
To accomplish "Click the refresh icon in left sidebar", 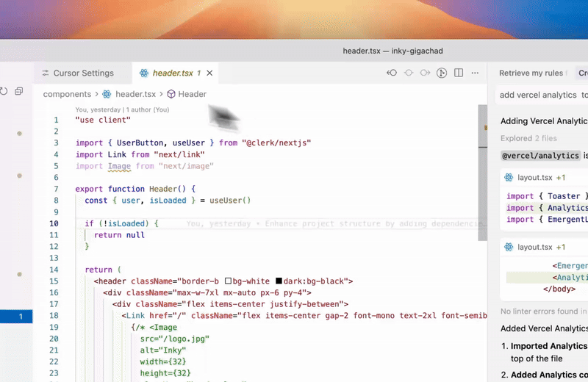I will [4, 91].
